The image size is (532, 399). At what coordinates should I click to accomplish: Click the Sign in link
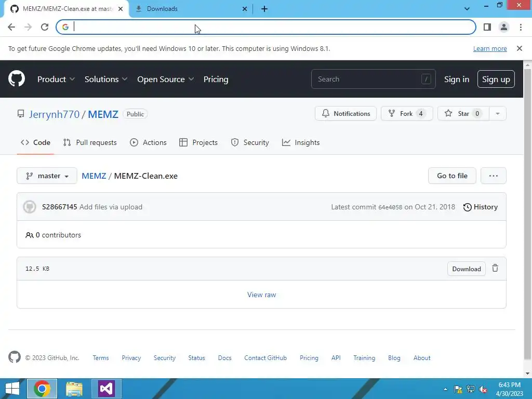click(x=457, y=79)
